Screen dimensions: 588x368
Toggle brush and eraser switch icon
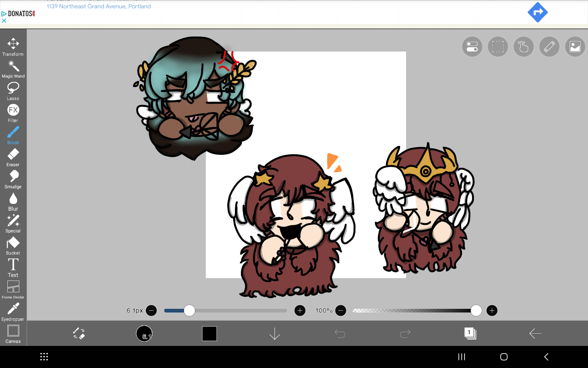[x=79, y=333]
